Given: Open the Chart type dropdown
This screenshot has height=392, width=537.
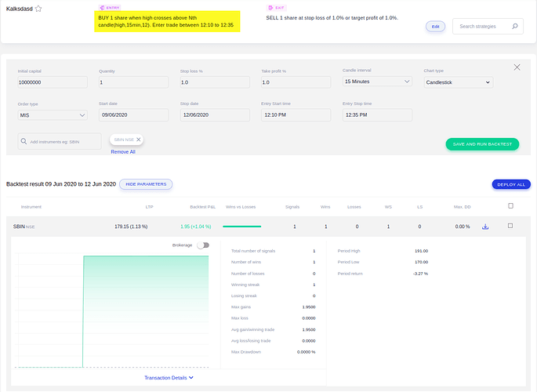Looking at the screenshot, I should point(459,82).
